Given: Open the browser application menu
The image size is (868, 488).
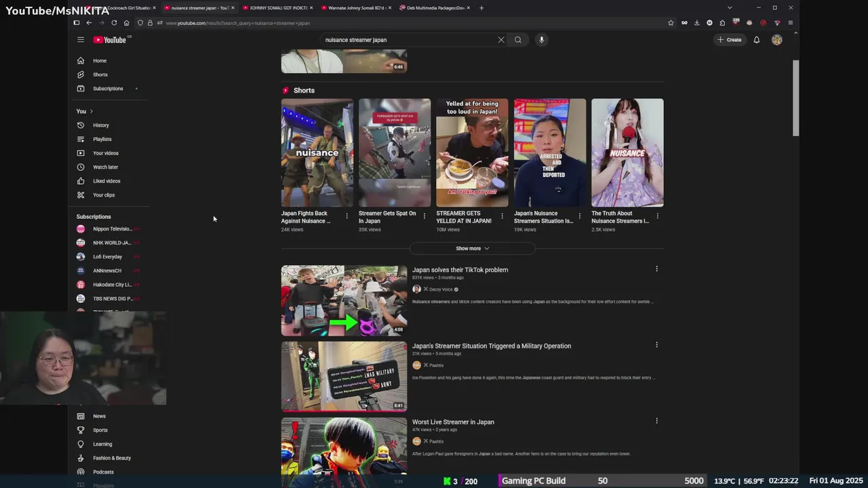Looking at the screenshot, I should 790,23.
